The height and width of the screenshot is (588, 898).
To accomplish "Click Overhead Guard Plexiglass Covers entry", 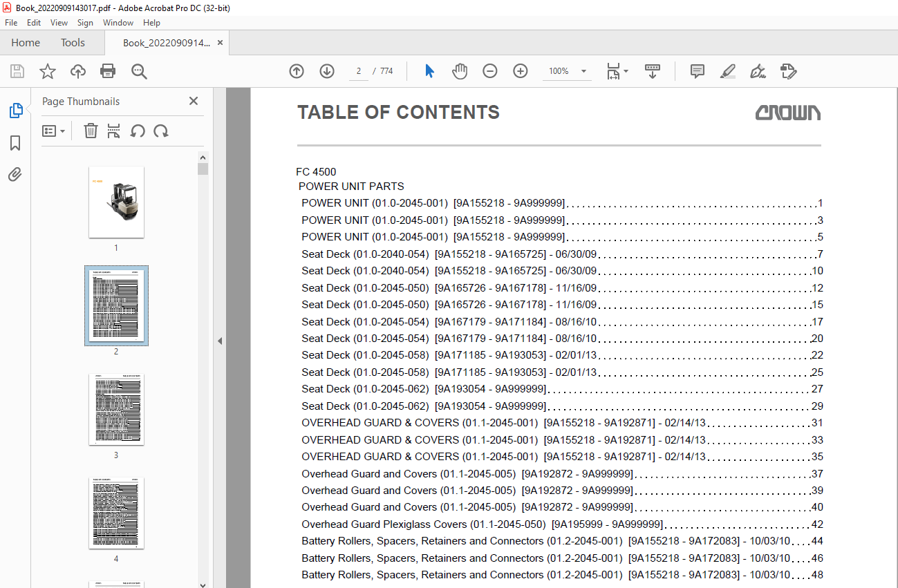I will pyautogui.click(x=562, y=524).
